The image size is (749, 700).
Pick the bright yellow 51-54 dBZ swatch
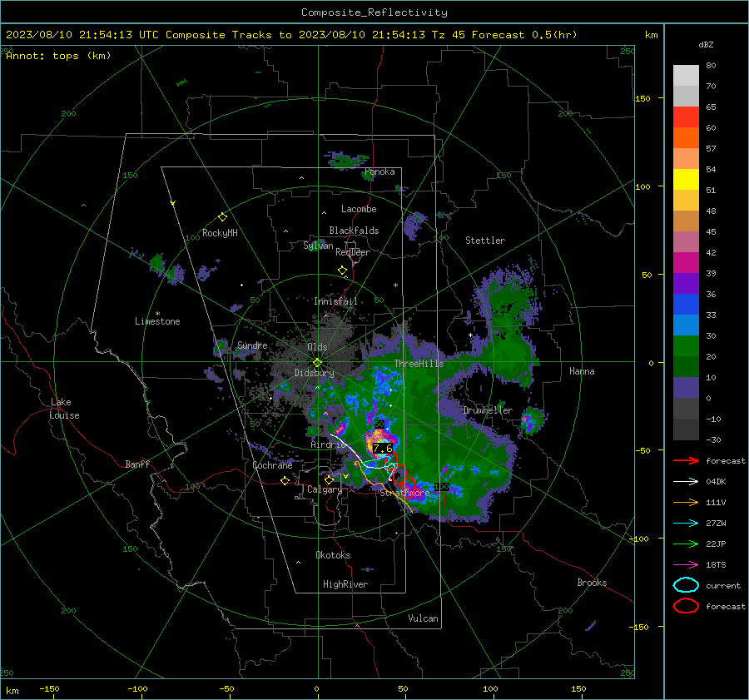(686, 180)
